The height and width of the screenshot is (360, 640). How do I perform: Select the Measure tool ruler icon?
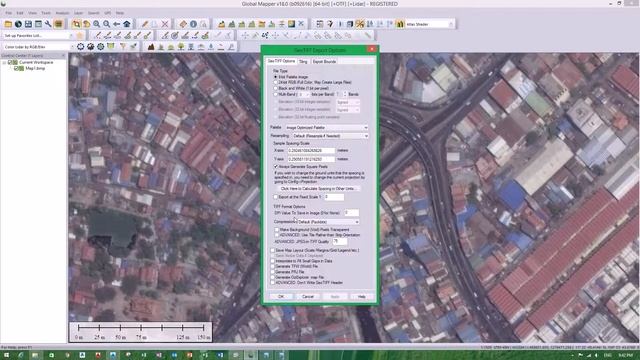pyautogui.click(x=183, y=24)
